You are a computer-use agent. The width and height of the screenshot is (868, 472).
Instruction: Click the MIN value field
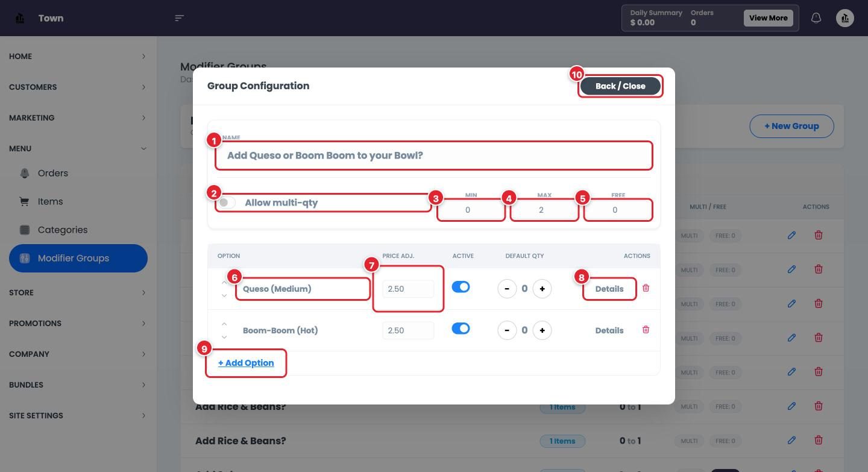pyautogui.click(x=471, y=210)
